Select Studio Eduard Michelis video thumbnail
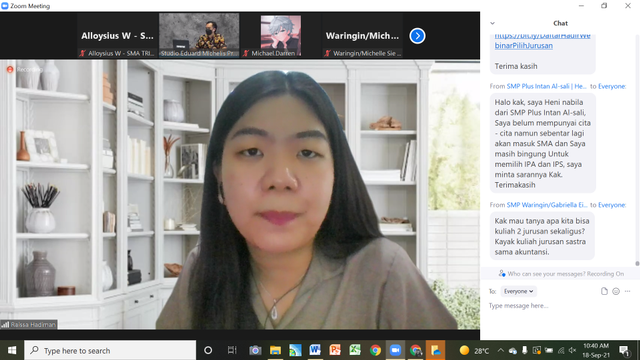The height and width of the screenshot is (360, 640). [x=199, y=36]
